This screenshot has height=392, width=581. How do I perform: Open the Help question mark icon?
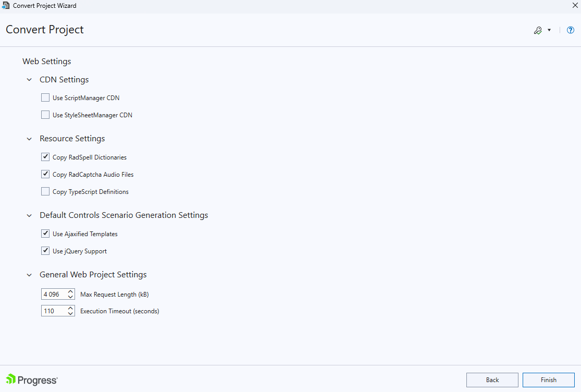[570, 30]
